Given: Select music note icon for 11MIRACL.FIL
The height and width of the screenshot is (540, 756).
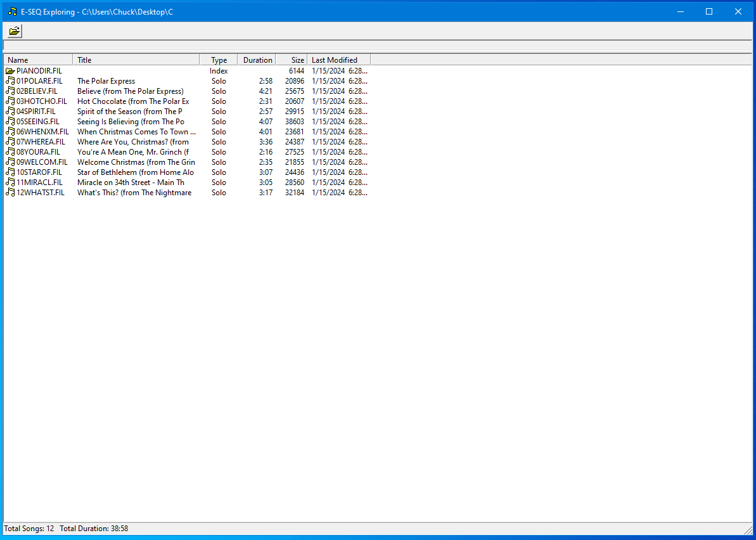Looking at the screenshot, I should tap(10, 183).
